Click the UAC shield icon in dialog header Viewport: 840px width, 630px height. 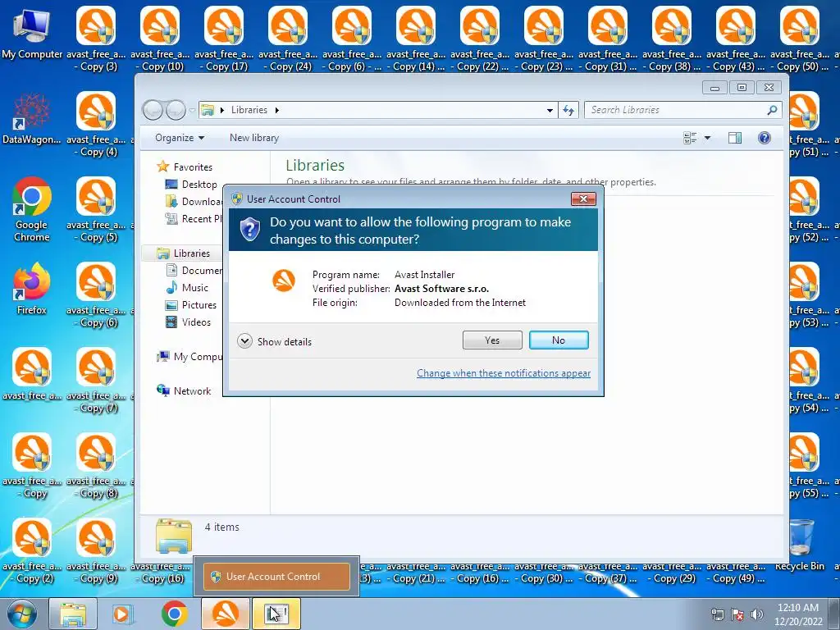(249, 230)
